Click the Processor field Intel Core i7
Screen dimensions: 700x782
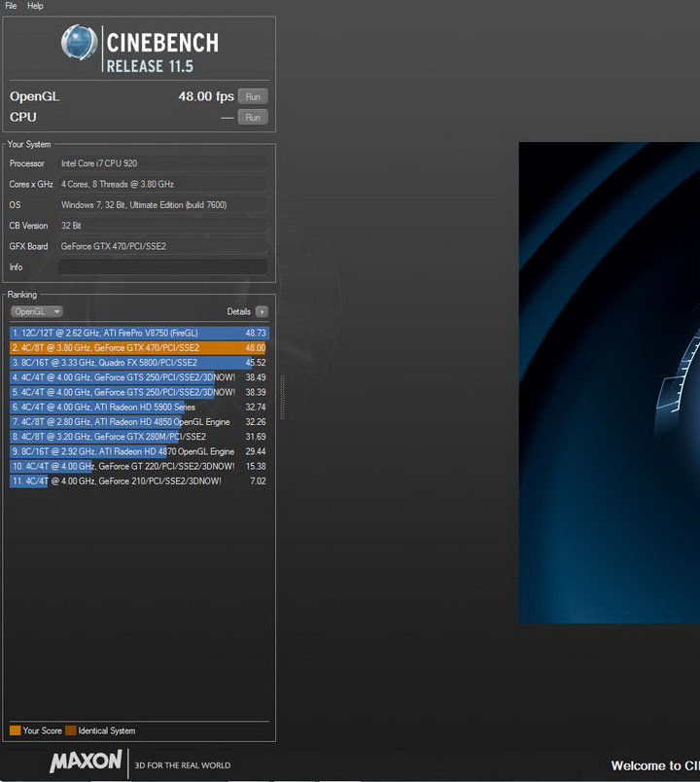point(162,163)
